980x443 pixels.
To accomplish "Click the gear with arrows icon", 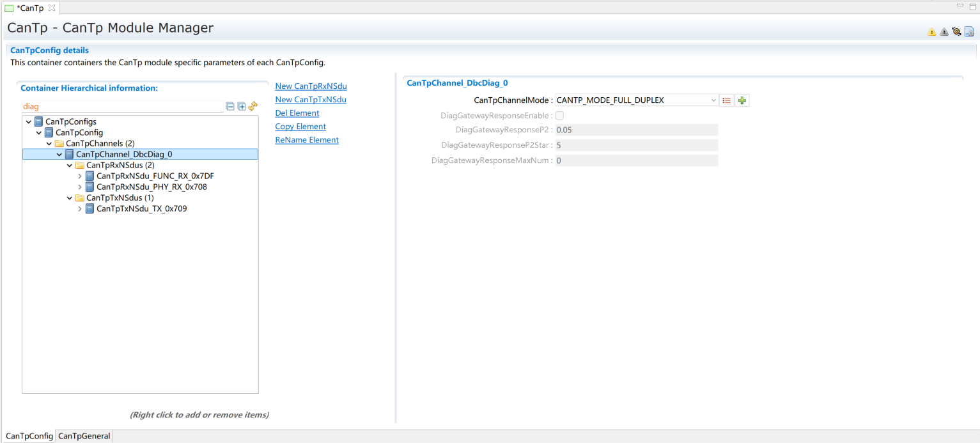I will (956, 32).
